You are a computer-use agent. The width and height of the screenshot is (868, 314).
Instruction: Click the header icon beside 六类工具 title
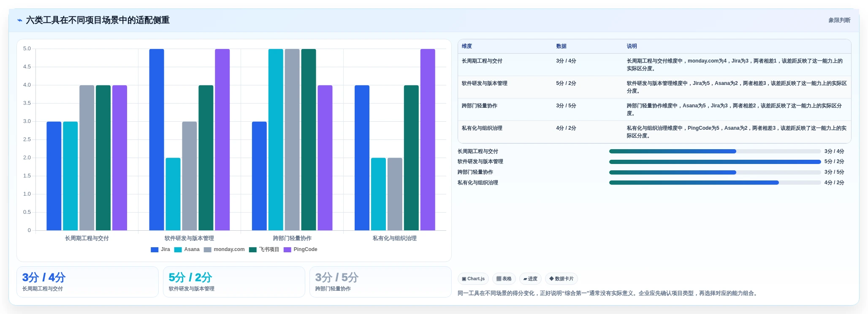tap(19, 20)
